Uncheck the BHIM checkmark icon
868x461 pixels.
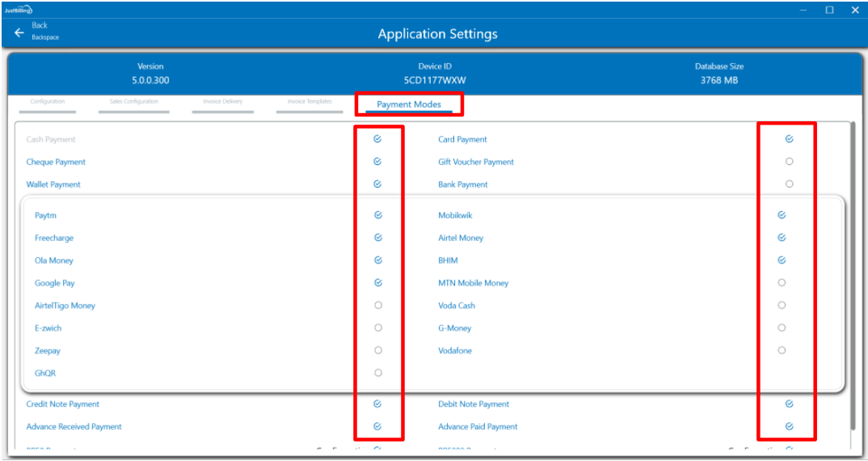tap(782, 260)
